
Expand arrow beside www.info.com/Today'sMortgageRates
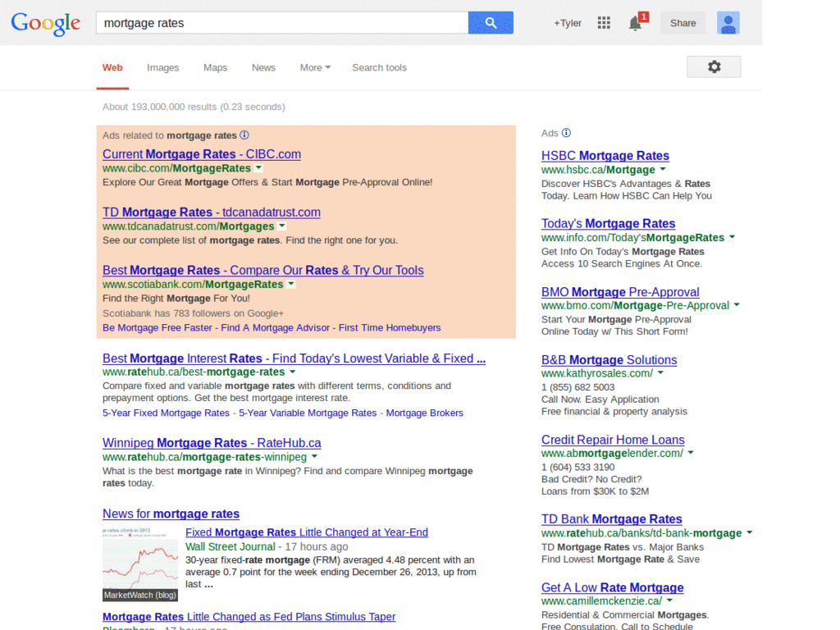pyautogui.click(x=733, y=237)
